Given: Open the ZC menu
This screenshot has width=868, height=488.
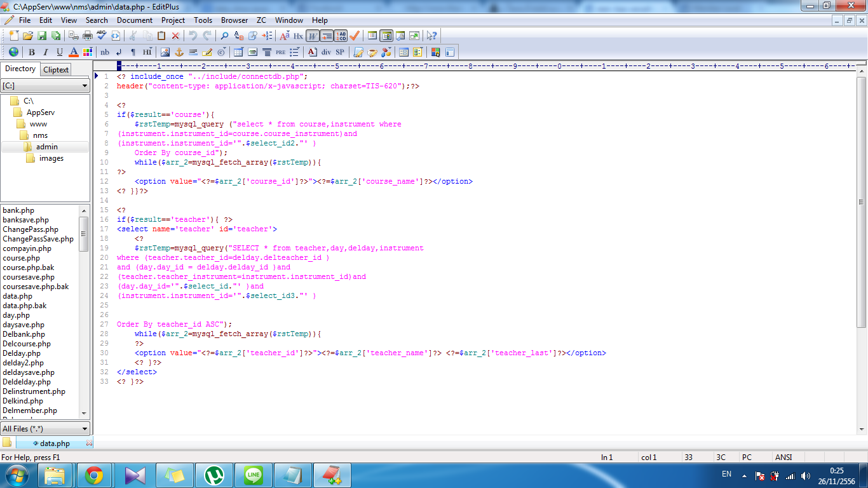Looking at the screenshot, I should (x=262, y=20).
